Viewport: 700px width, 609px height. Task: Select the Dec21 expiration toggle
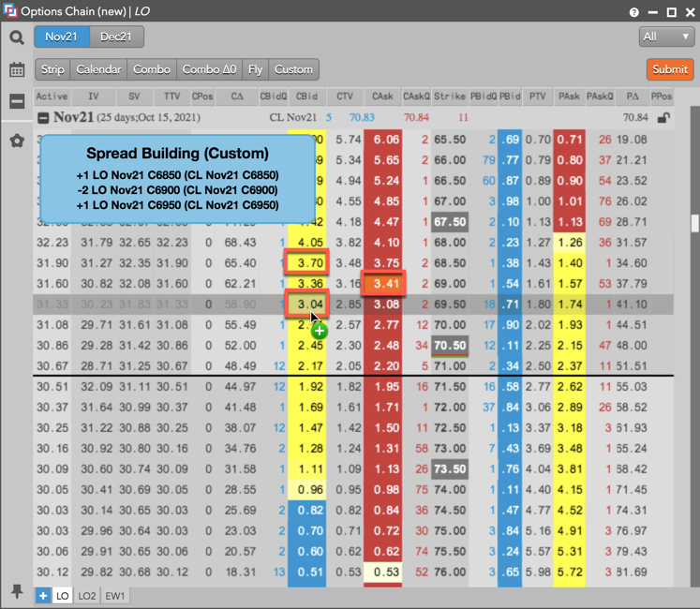(x=117, y=37)
